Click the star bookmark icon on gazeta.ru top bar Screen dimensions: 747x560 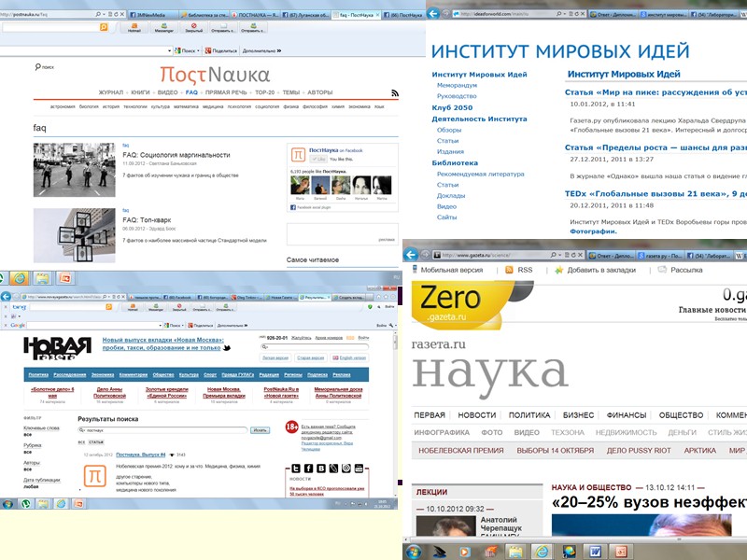[558, 270]
